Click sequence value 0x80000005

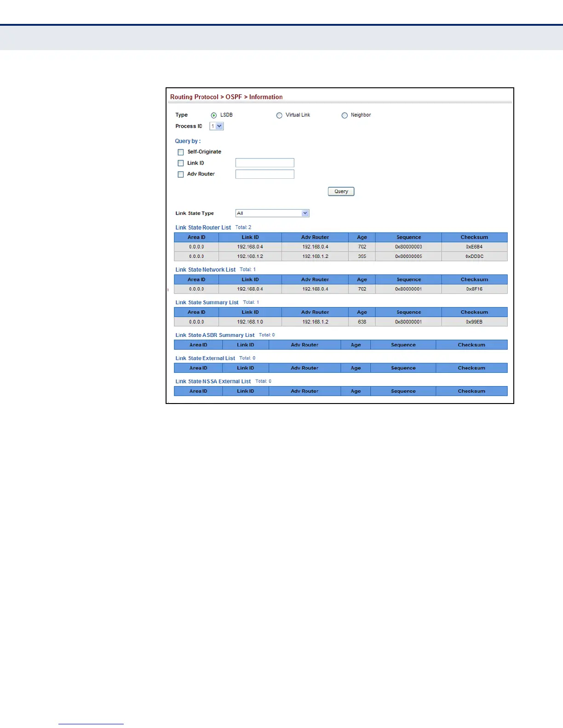pyautogui.click(x=408, y=256)
